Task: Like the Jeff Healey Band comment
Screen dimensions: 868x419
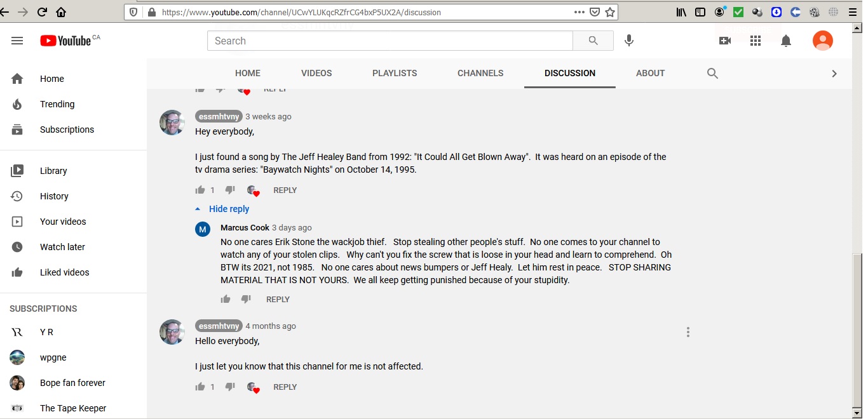Action: pos(200,190)
